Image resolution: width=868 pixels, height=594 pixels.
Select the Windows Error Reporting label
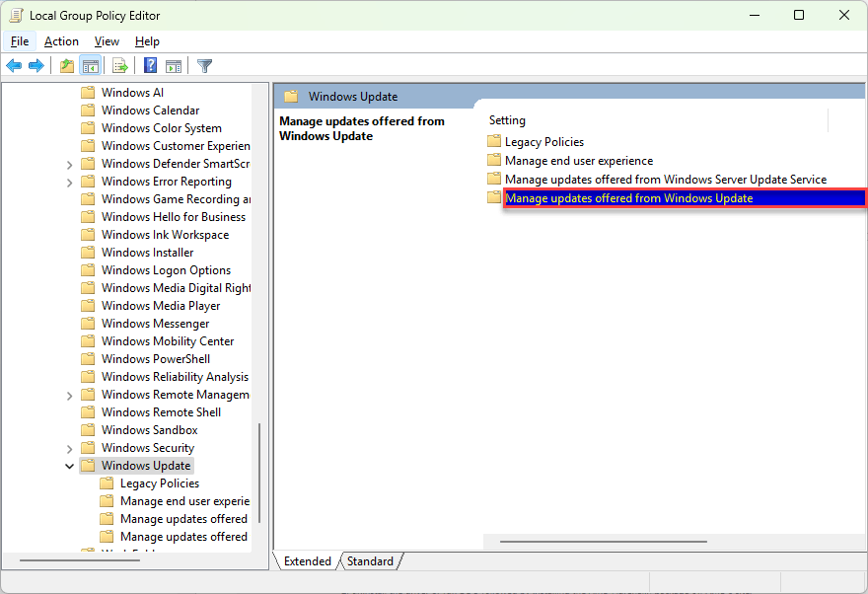pos(167,182)
